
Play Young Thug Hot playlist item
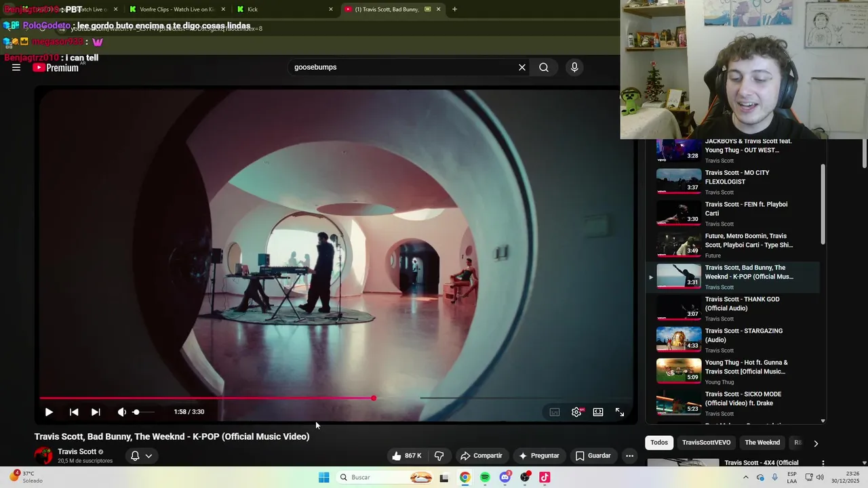click(732, 371)
